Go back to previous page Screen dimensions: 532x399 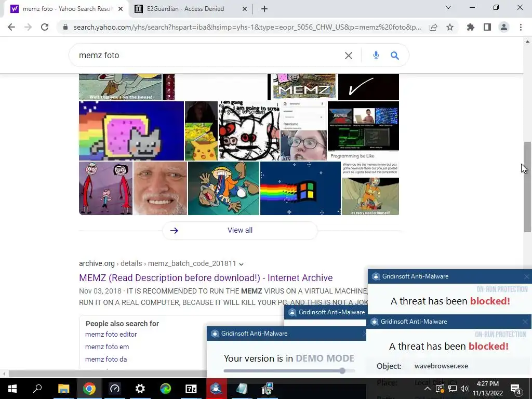[11, 27]
